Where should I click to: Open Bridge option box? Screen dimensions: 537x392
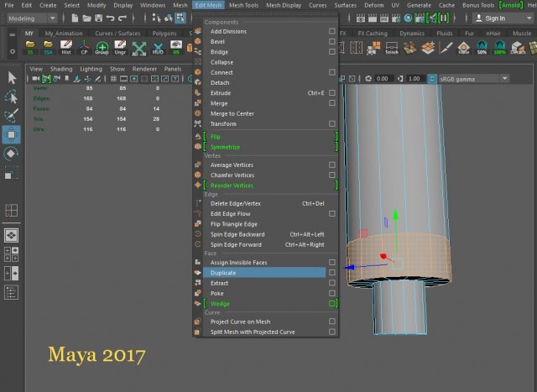[332, 52]
